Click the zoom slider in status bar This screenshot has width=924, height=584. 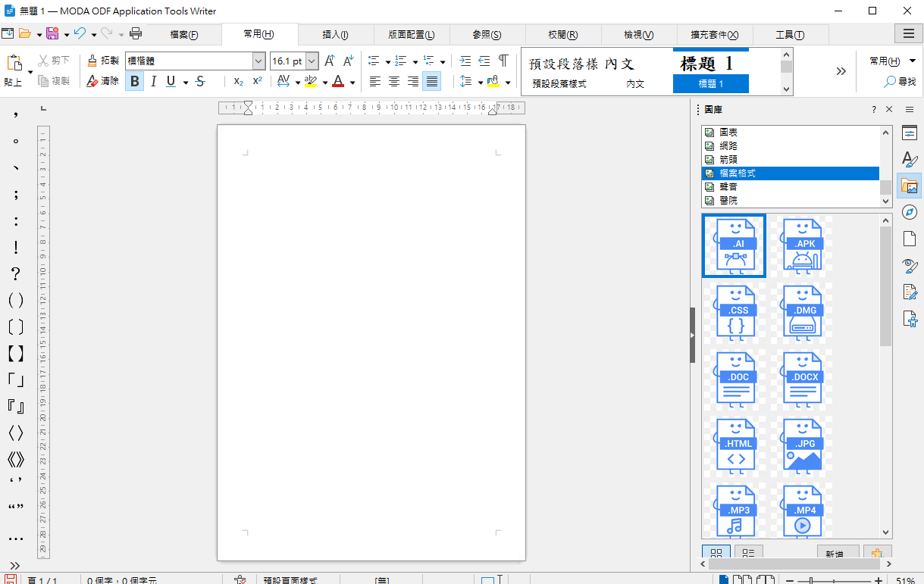coord(832,581)
